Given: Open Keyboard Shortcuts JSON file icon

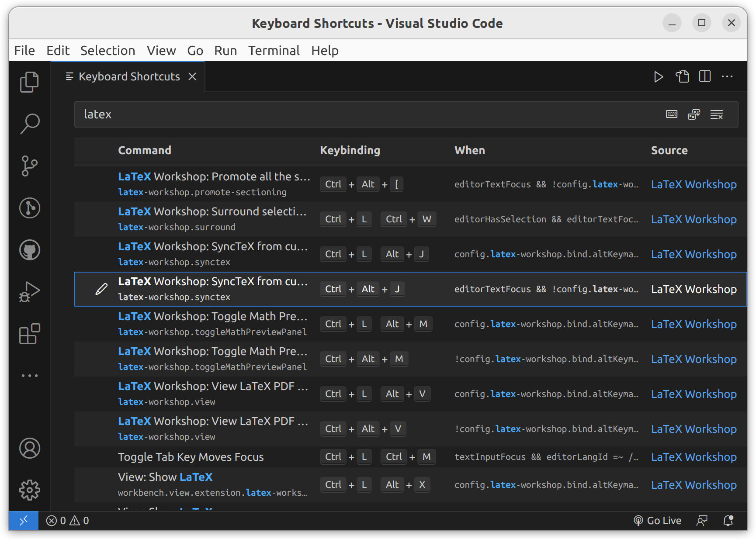Looking at the screenshot, I should coord(682,76).
